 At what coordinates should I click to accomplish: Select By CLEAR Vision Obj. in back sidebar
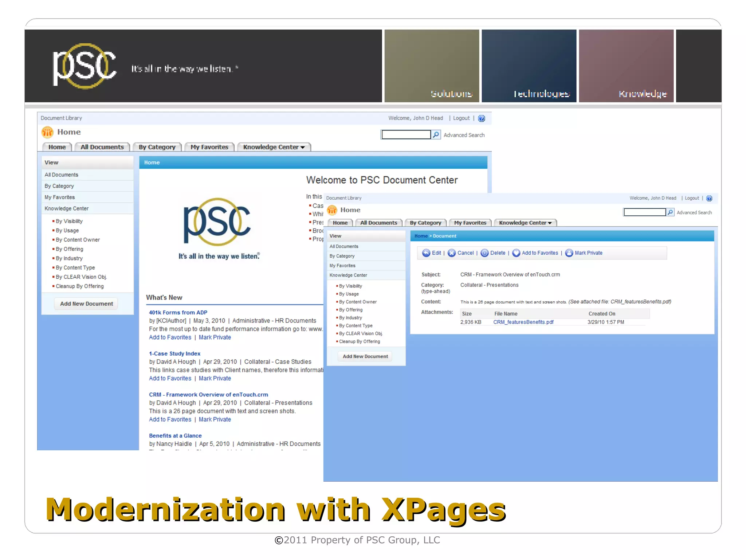pos(81,277)
